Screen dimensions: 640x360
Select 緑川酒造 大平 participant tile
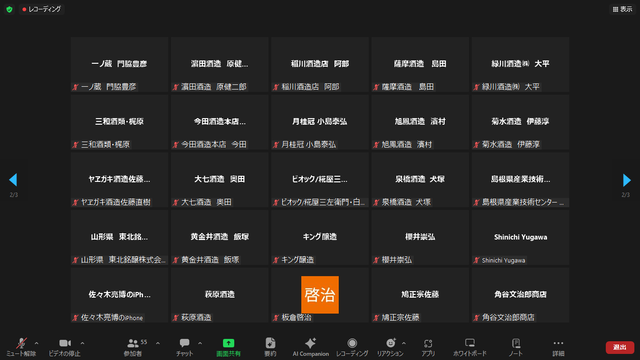tap(520, 64)
